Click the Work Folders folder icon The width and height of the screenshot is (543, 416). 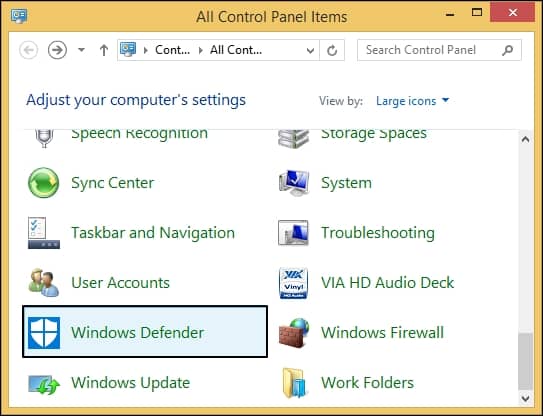point(295,383)
